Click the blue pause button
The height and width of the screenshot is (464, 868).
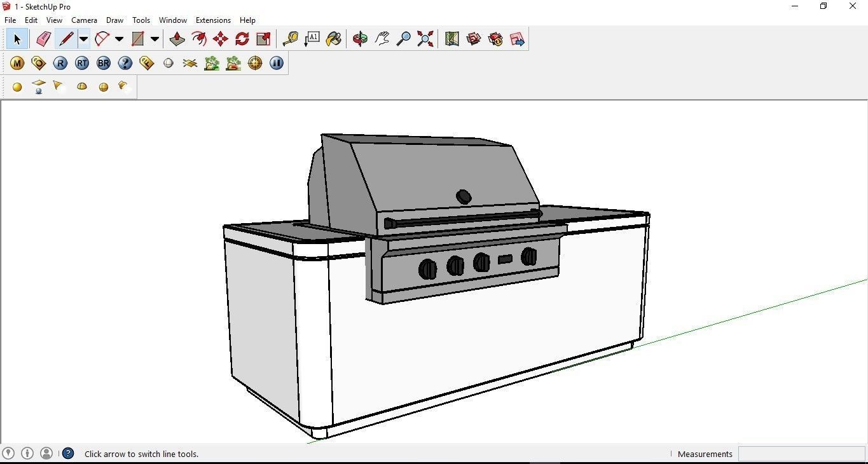277,63
